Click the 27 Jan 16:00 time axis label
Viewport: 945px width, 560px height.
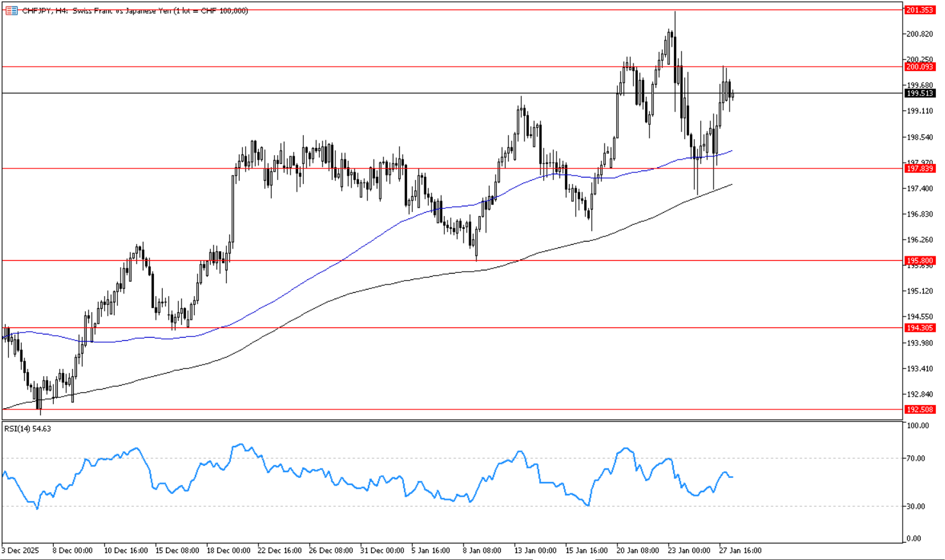point(740,550)
